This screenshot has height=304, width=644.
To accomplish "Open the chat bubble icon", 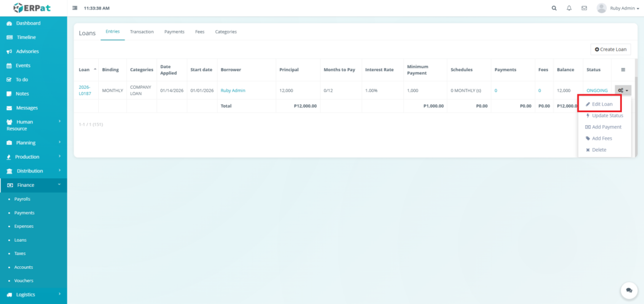I will pyautogui.click(x=628, y=290).
